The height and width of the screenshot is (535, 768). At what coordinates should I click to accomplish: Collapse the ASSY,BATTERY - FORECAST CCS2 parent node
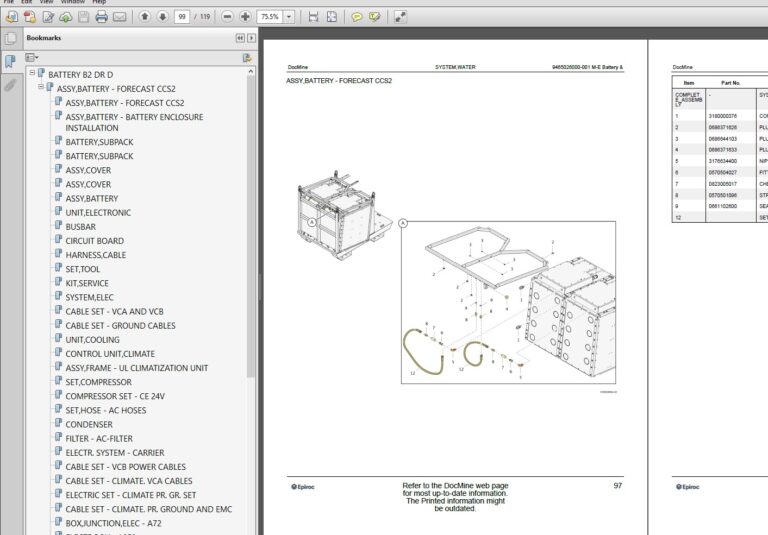coord(41,87)
